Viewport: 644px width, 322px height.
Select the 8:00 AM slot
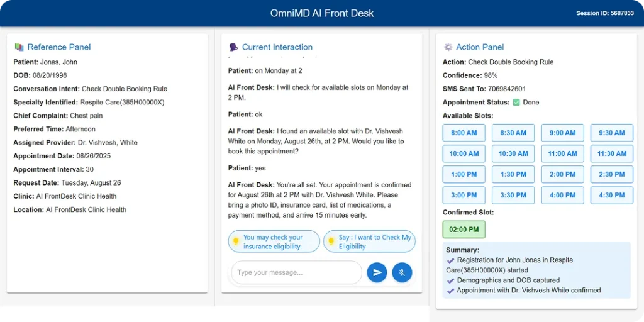(x=464, y=133)
